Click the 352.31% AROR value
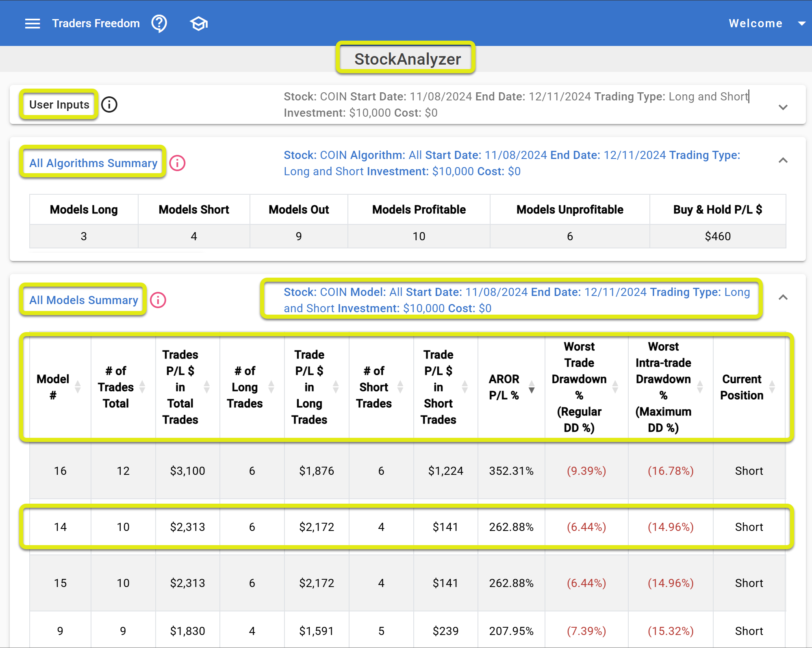Viewport: 812px width, 648px height. (511, 471)
